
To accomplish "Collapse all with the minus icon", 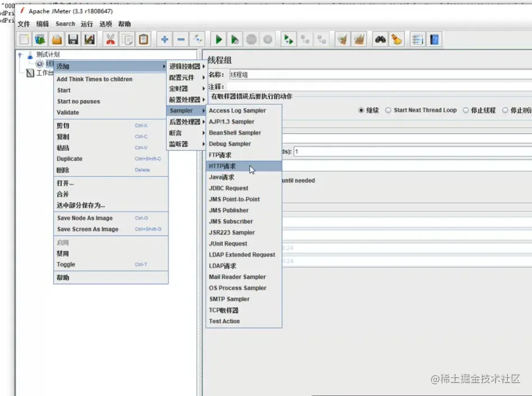I will point(181,39).
